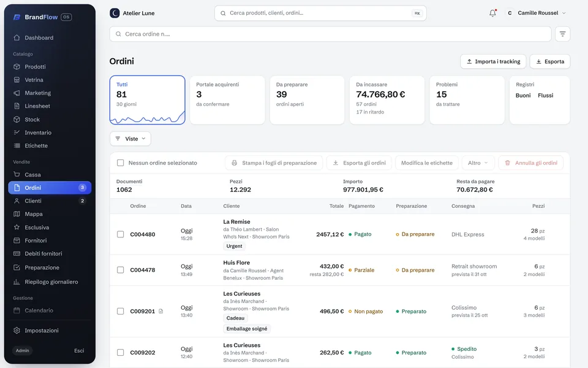Click the global search field for products
Viewport: 588px width, 368px height.
[320, 13]
